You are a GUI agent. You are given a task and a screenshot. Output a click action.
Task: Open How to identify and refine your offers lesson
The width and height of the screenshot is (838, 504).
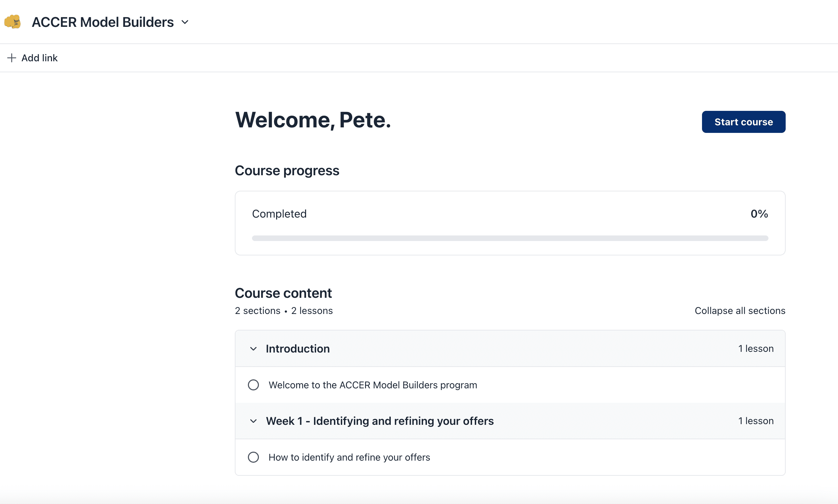pos(349,457)
